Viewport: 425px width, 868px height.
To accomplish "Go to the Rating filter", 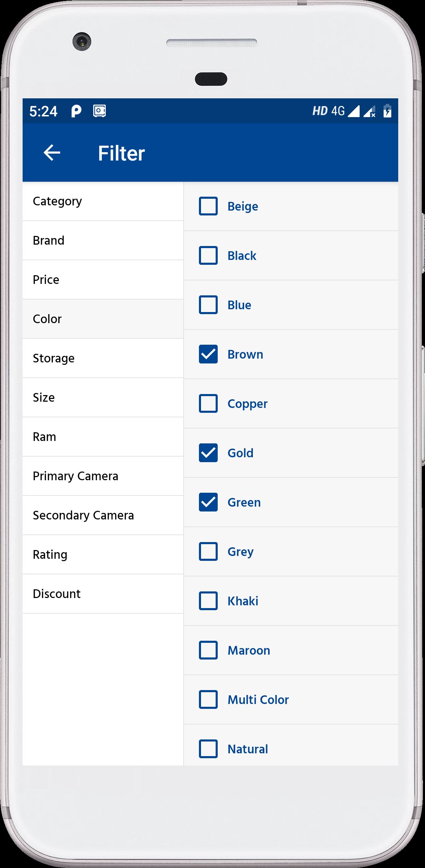I will 50,555.
